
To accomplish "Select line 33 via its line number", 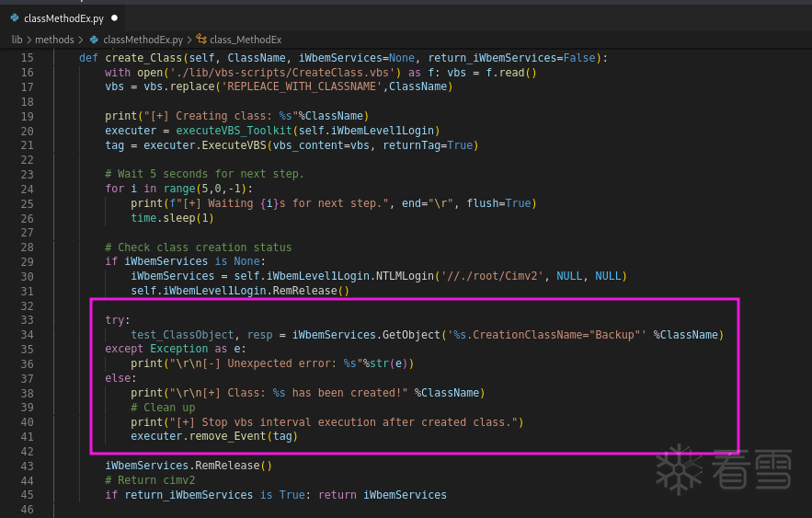I will point(27,320).
